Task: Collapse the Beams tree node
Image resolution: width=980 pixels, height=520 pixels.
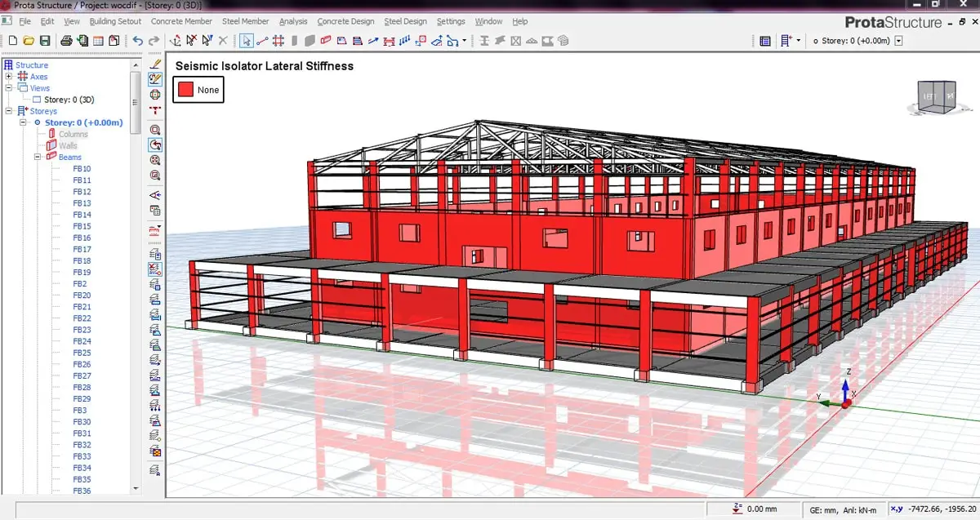Action: tap(38, 157)
